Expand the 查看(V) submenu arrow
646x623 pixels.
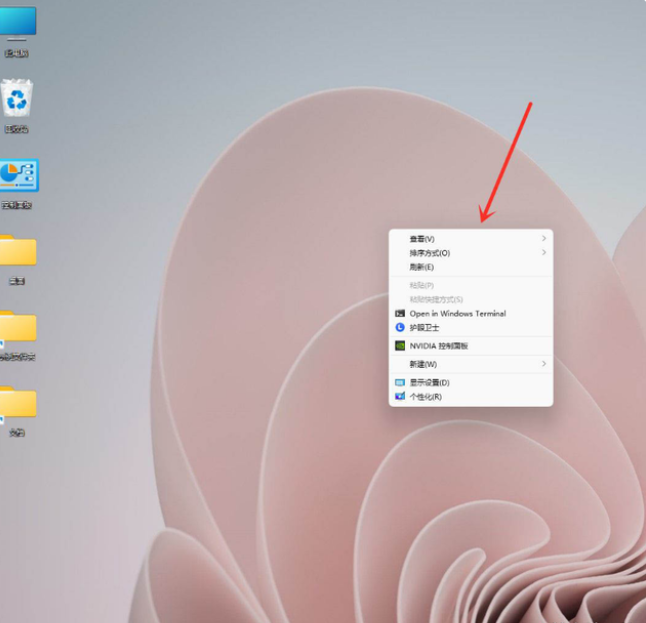(x=544, y=239)
